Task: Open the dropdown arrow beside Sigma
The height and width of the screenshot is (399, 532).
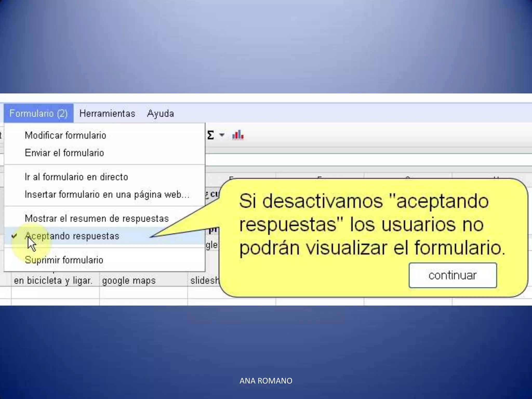Action: point(222,135)
